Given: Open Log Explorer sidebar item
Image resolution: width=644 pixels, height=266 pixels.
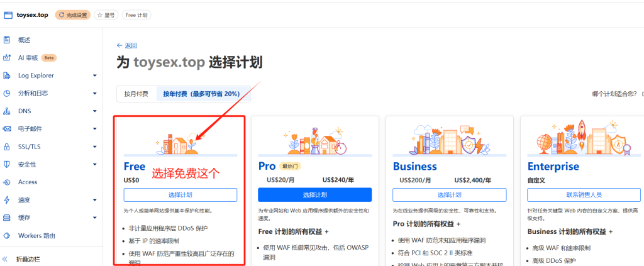Looking at the screenshot, I should coord(36,75).
